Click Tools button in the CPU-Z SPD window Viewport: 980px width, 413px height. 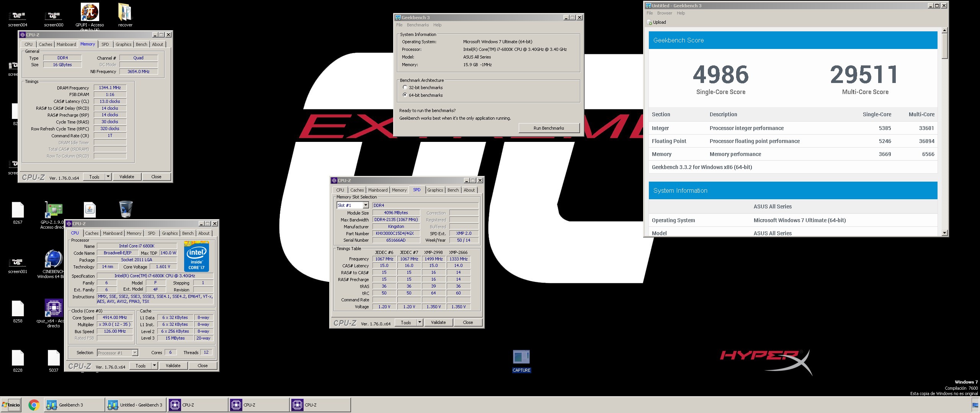(406, 322)
